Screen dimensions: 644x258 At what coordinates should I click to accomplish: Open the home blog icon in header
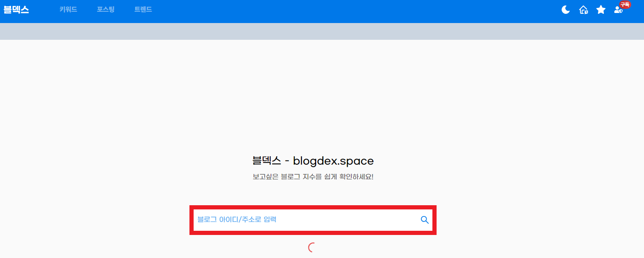coord(583,10)
